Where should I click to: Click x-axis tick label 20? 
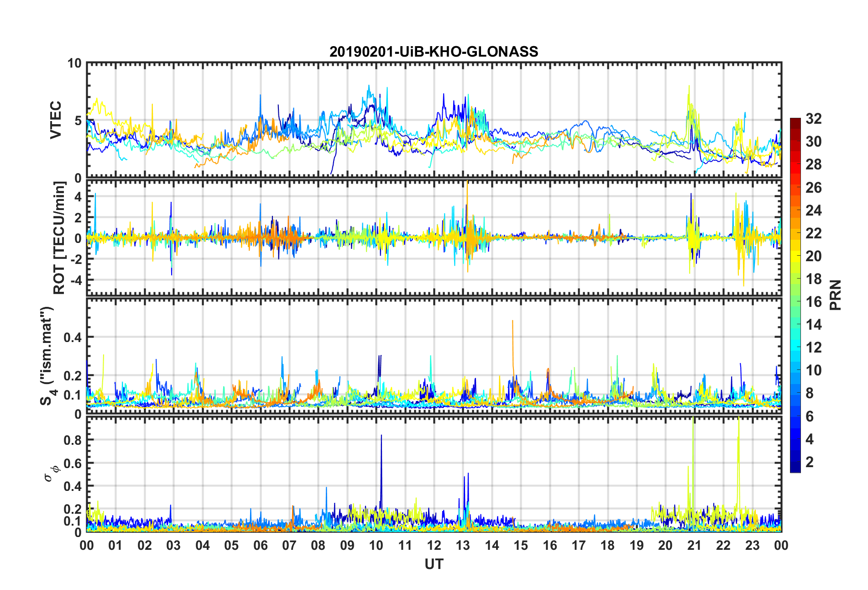(665, 545)
